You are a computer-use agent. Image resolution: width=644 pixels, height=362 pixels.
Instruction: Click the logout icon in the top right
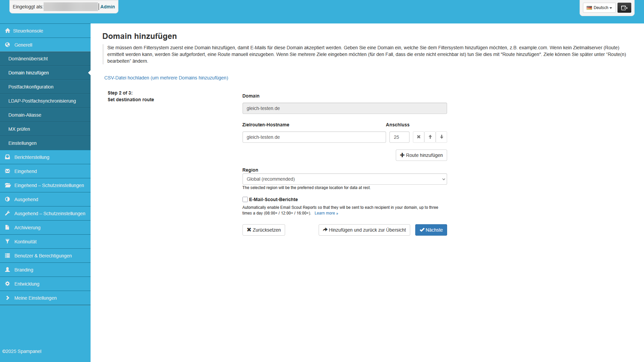point(624,7)
